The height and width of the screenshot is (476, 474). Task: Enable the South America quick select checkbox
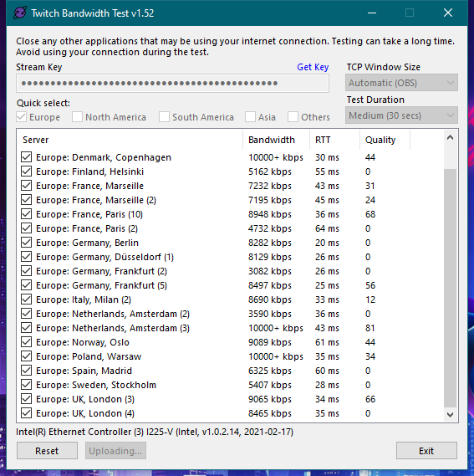pyautogui.click(x=164, y=117)
